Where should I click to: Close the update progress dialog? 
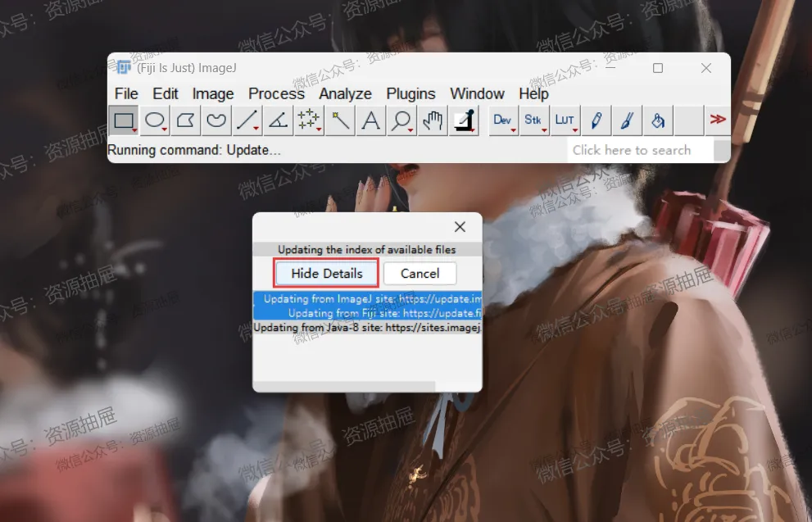[x=460, y=227]
